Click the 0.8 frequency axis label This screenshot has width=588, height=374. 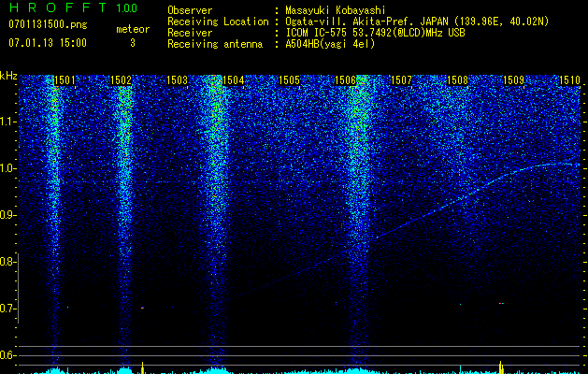7,262
